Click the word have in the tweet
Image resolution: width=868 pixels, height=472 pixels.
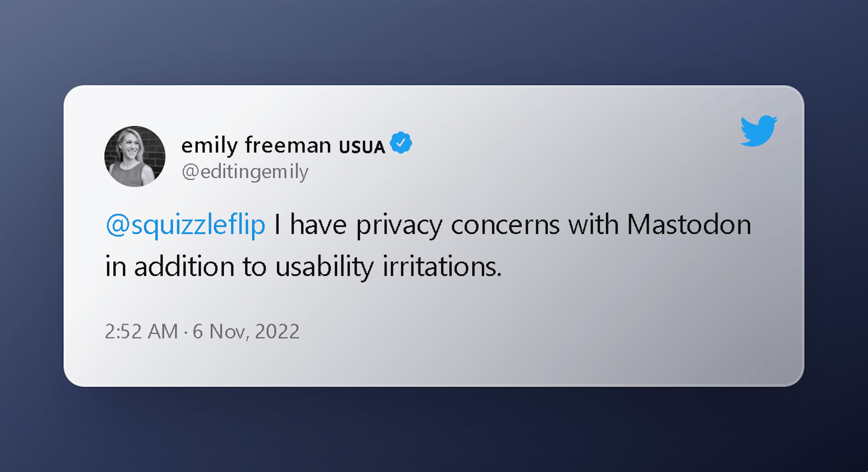click(x=318, y=225)
